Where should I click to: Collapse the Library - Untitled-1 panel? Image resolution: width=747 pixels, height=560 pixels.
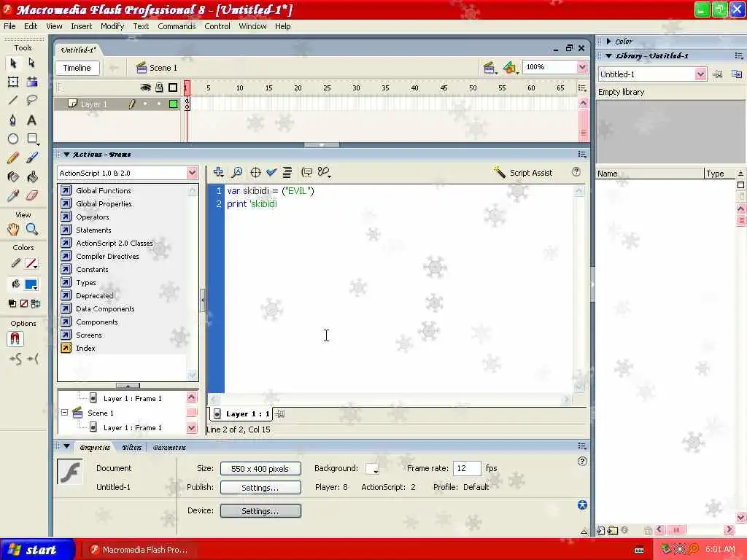(609, 55)
